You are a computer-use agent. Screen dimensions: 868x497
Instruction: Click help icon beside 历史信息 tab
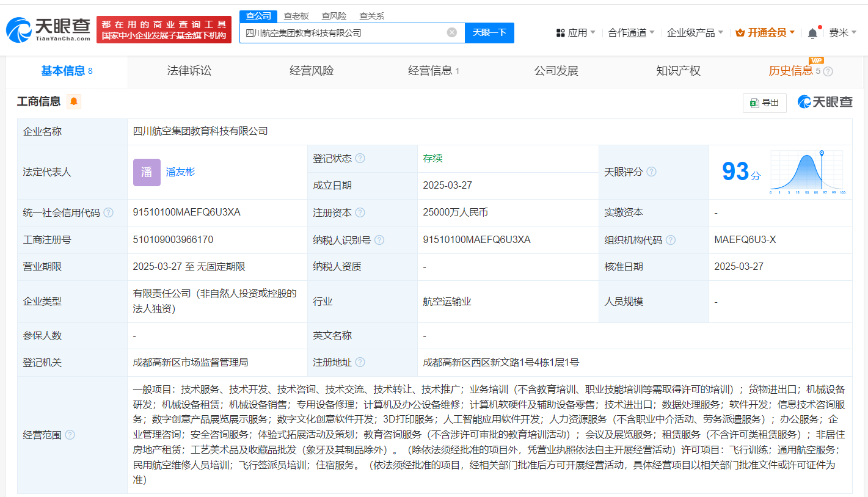828,71
